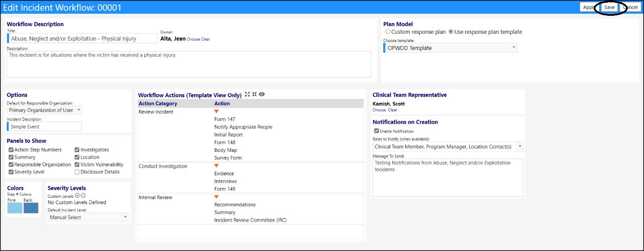Choose a new workflow owner
This screenshot has height=251, width=644.
tap(193, 39)
